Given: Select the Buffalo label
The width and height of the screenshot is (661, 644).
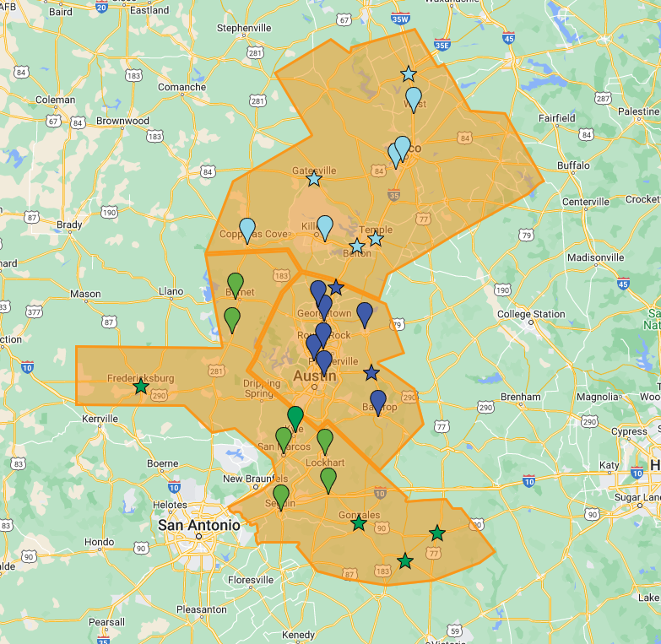Looking at the screenshot, I should 573,165.
